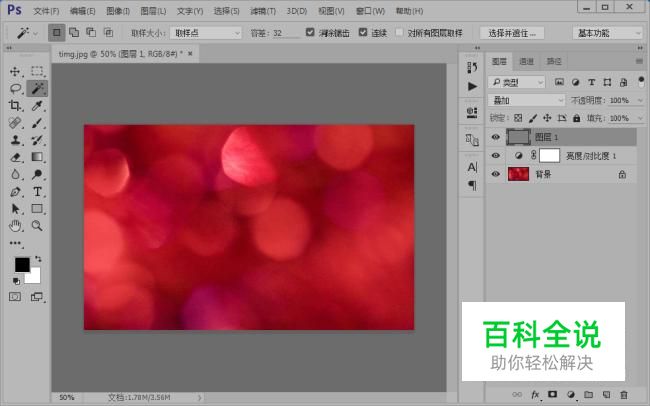Select the Rectangle shape tool
The width and height of the screenshot is (650, 406).
point(37,209)
